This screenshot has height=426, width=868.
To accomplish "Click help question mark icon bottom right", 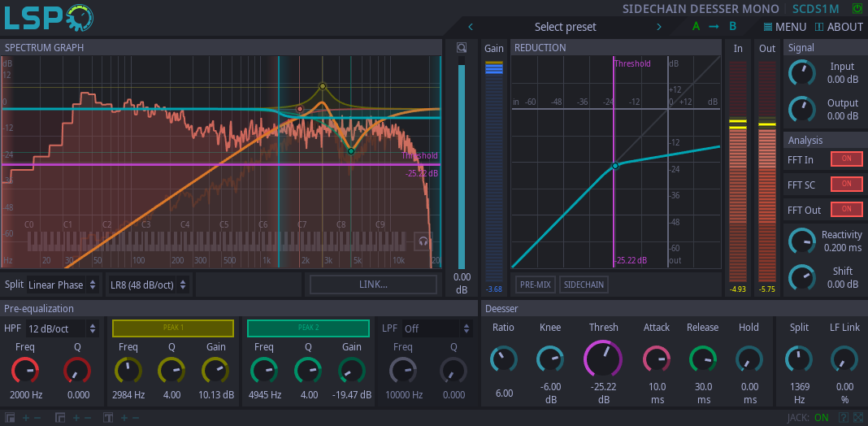I will pyautogui.click(x=843, y=417).
